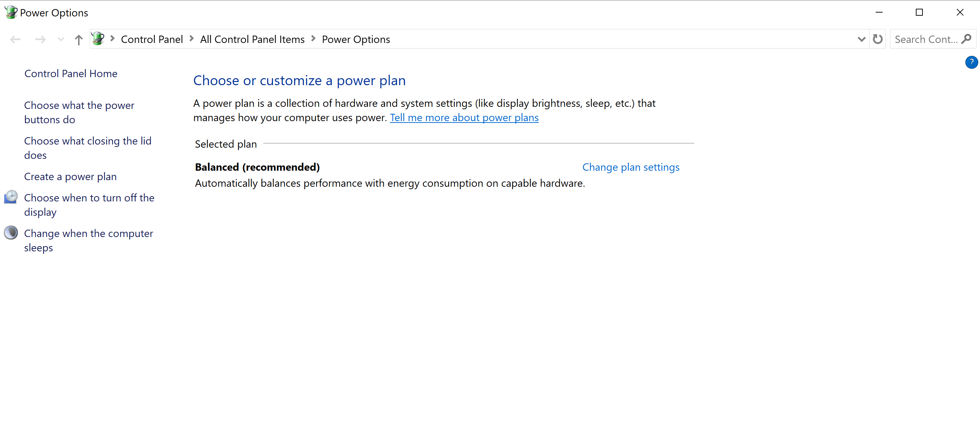Navigate to All Control Panel Items breadcrumb
Image resolution: width=980 pixels, height=429 pixels.
[252, 39]
